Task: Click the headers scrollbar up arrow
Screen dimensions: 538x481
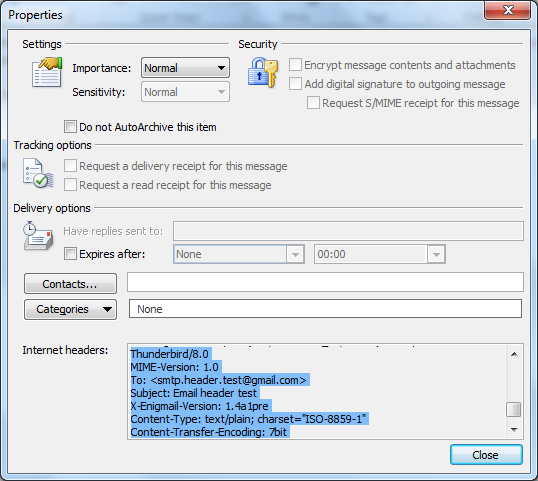Action: [514, 354]
